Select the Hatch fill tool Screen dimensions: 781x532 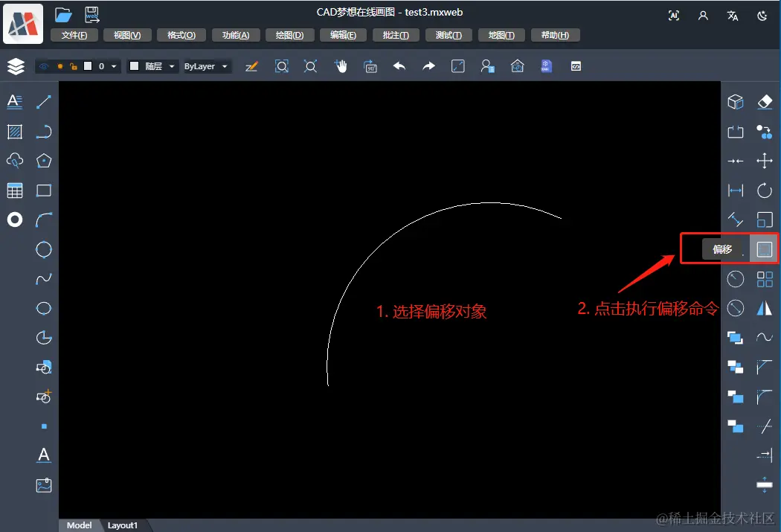click(15, 132)
